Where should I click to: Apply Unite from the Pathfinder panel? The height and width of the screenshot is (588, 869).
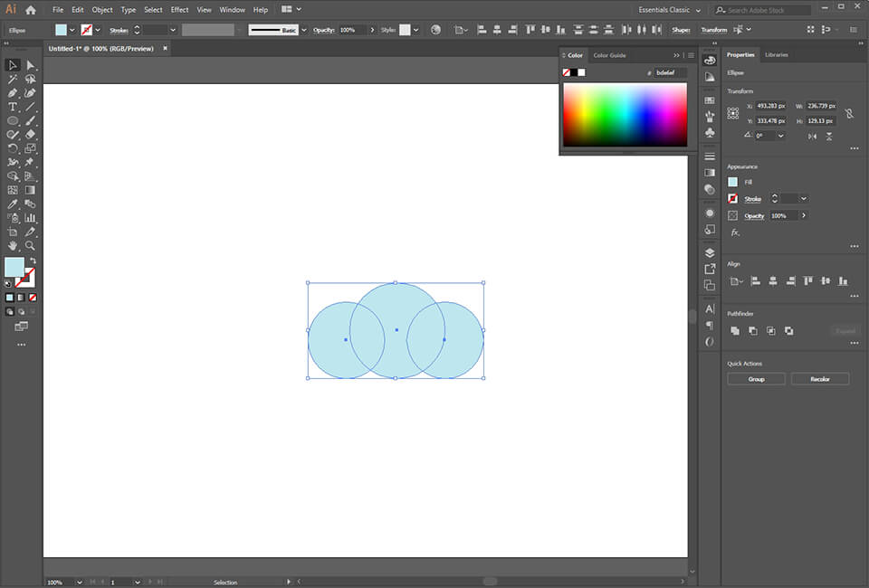735,331
